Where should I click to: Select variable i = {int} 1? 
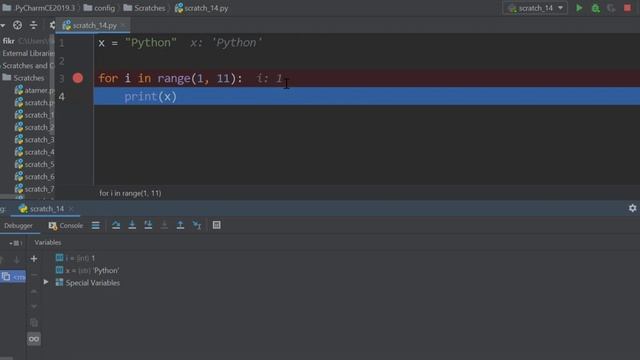[x=76, y=258]
